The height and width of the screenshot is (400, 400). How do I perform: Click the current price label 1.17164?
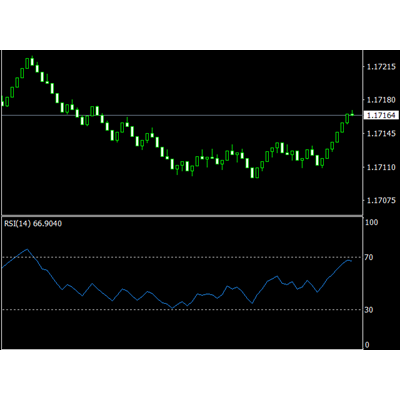(381, 115)
